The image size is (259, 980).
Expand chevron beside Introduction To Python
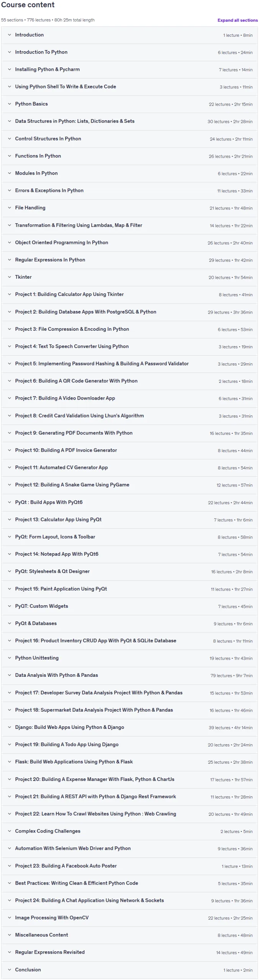coord(10,52)
